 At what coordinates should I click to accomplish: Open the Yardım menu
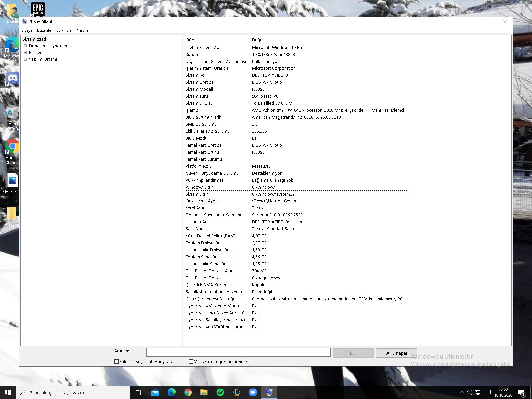tap(83, 30)
